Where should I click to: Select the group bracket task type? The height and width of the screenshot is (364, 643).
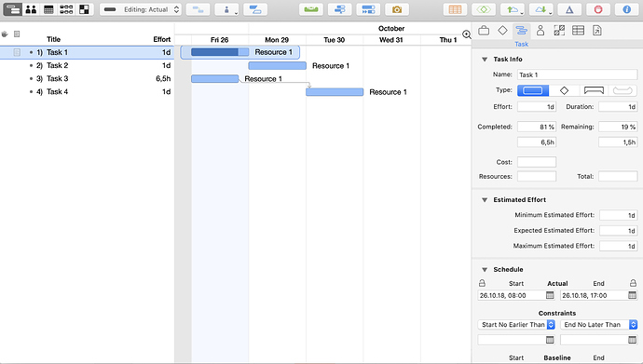click(x=594, y=90)
